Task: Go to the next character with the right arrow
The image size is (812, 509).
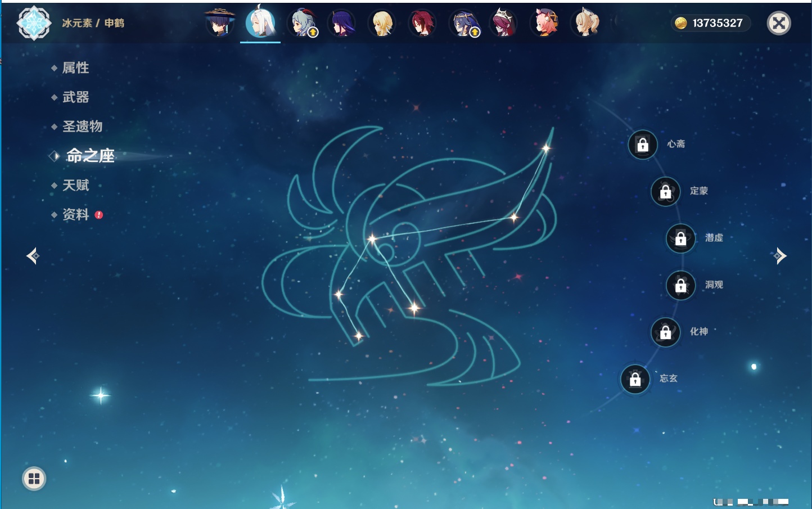Action: tap(779, 256)
